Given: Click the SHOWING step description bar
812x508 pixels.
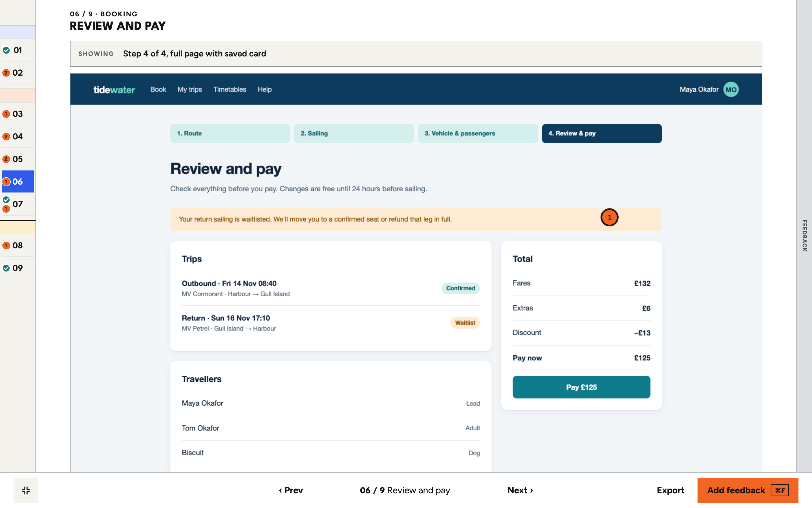Looking at the screenshot, I should coord(416,54).
